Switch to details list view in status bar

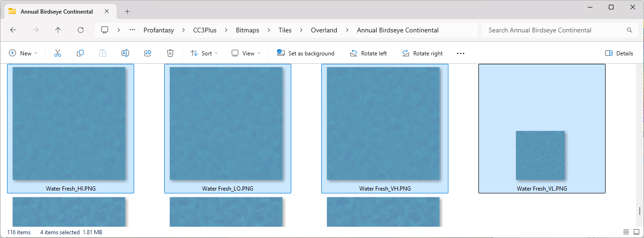click(x=626, y=232)
